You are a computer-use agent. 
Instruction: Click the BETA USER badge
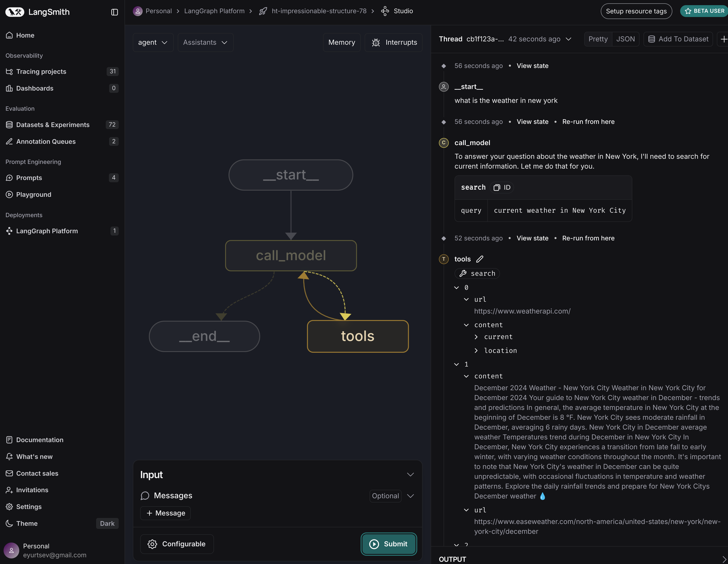[x=704, y=11]
